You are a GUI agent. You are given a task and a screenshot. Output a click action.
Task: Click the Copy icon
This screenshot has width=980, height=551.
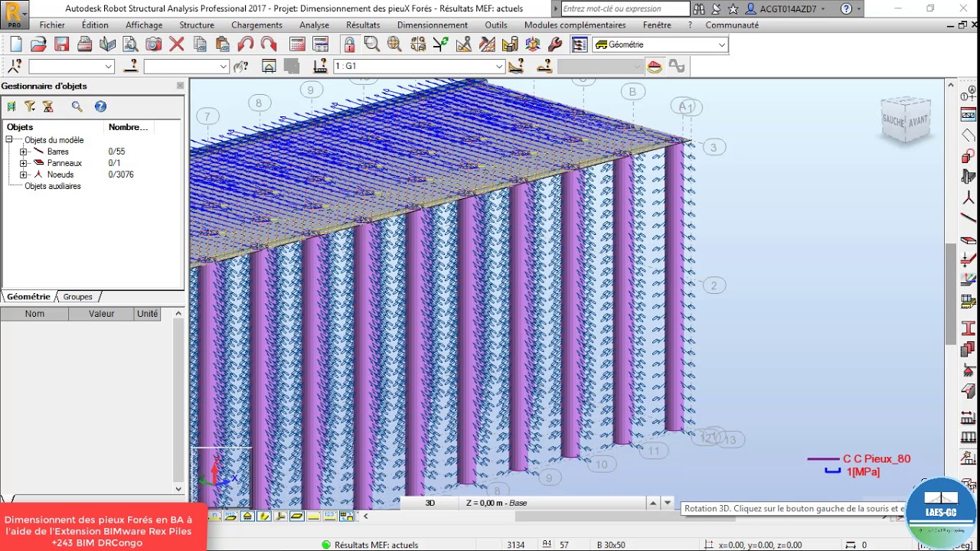200,44
